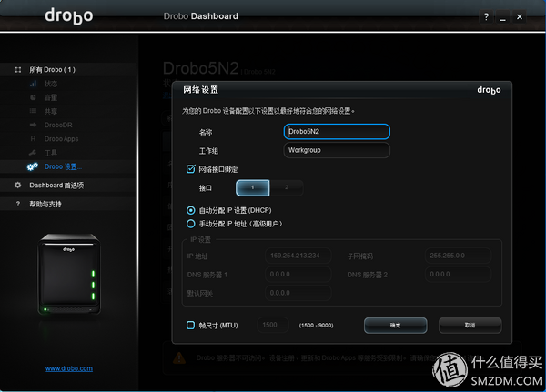Click the capacity pie icon in sidebar
546x392 pixels.
[x=33, y=97]
